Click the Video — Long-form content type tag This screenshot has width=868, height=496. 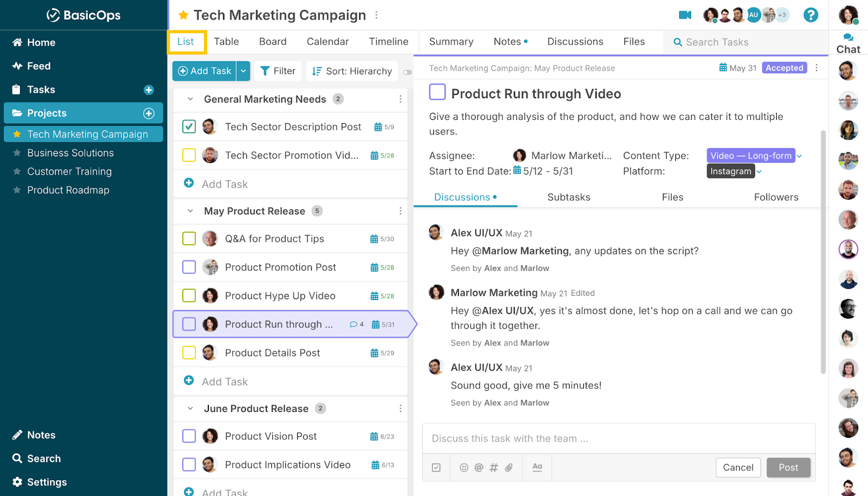(751, 156)
